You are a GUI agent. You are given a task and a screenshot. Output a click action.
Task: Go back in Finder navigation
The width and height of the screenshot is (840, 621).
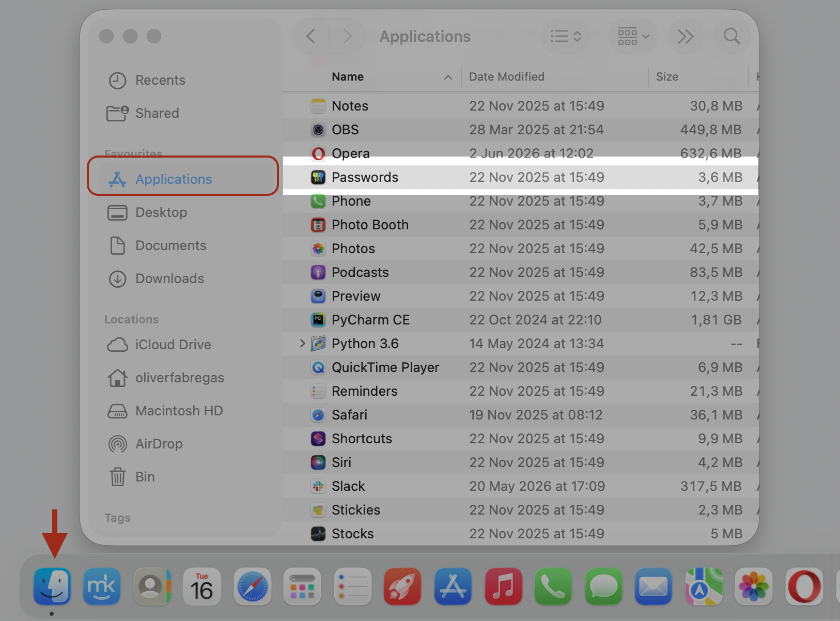point(310,36)
